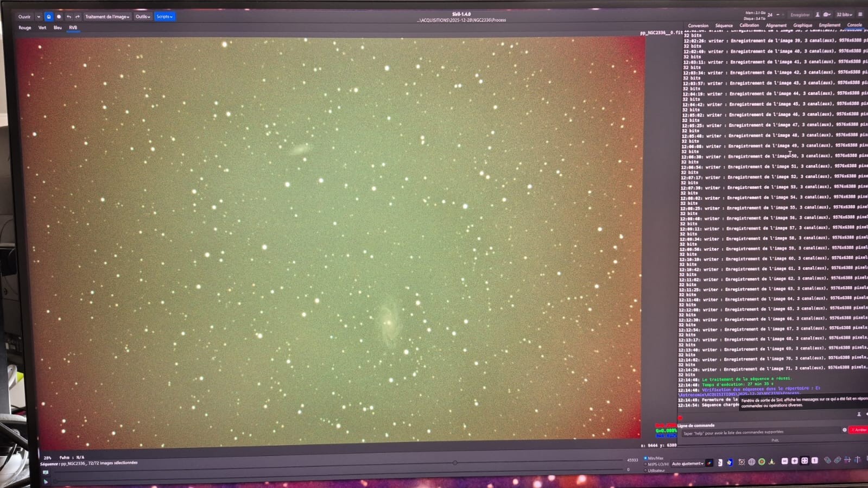Click the frame list icon under Séquence label
Viewport: 868px width, 488px height.
click(46, 472)
